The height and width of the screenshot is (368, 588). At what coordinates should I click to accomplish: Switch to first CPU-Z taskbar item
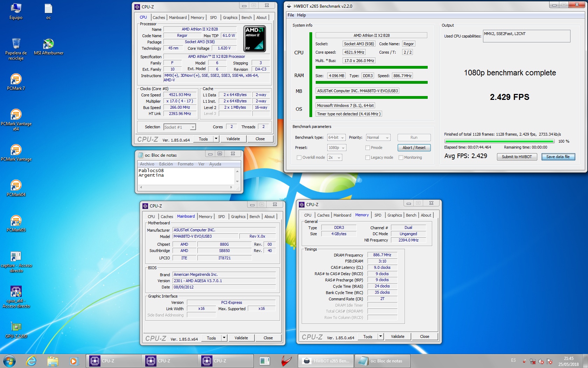(114, 361)
